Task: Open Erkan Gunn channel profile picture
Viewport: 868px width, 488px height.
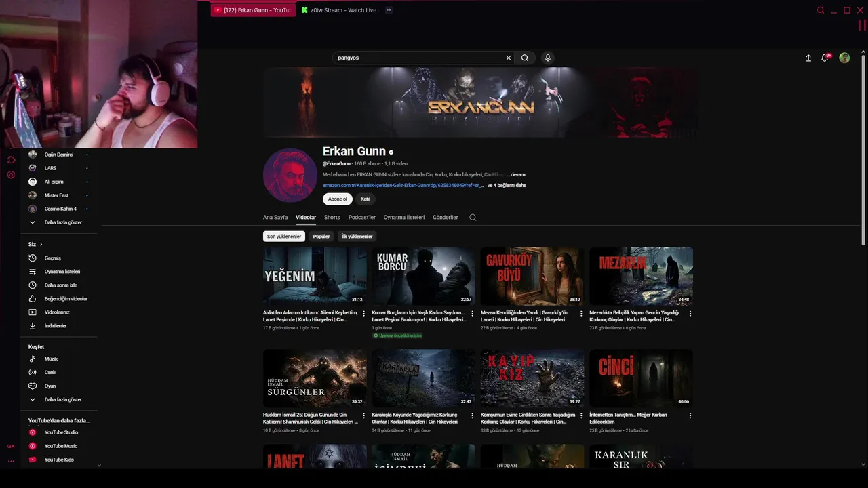Action: [x=290, y=175]
